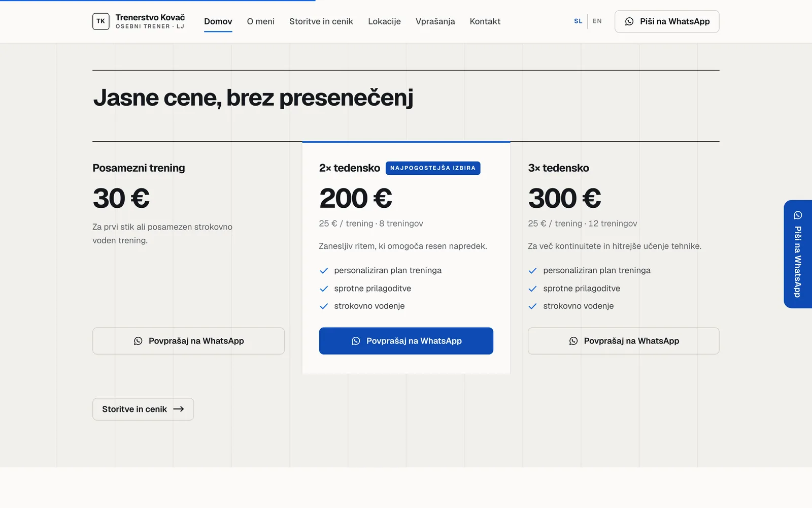The width and height of the screenshot is (812, 508).
Task: Click the text '25 € / trening · 8 treningov'
Action: (371, 224)
